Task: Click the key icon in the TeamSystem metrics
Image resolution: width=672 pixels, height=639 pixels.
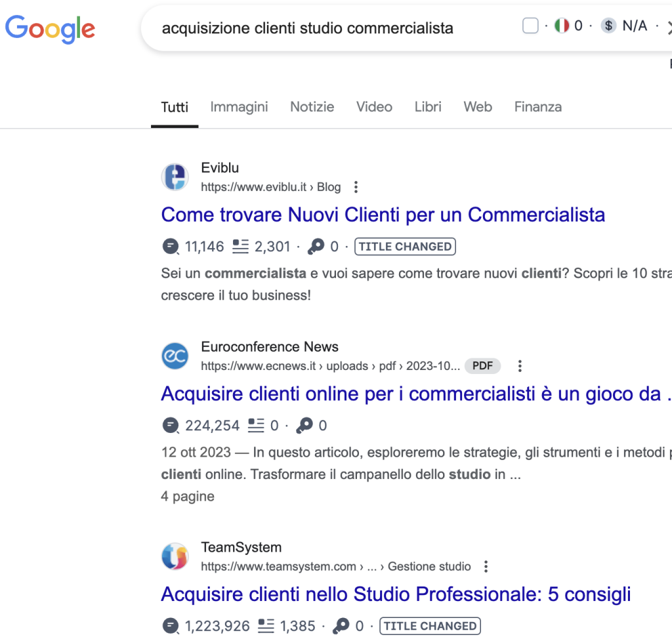Action: coord(341,626)
